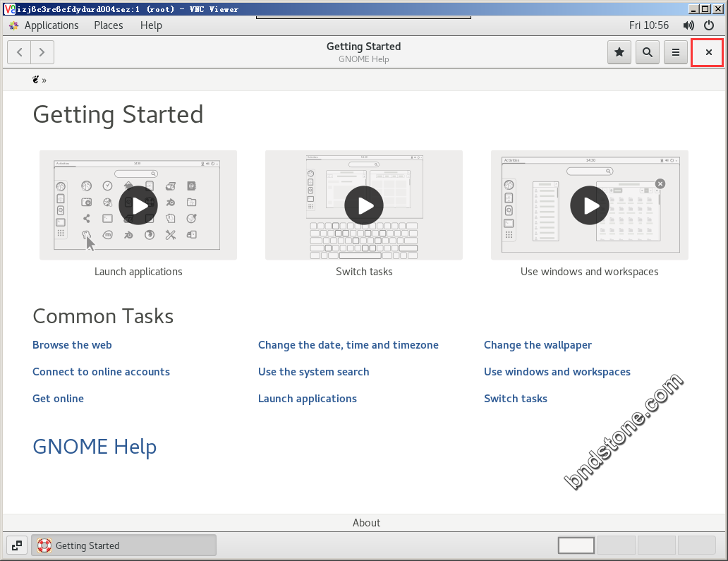
Task: Click the About link at page bottom
Action: [366, 523]
